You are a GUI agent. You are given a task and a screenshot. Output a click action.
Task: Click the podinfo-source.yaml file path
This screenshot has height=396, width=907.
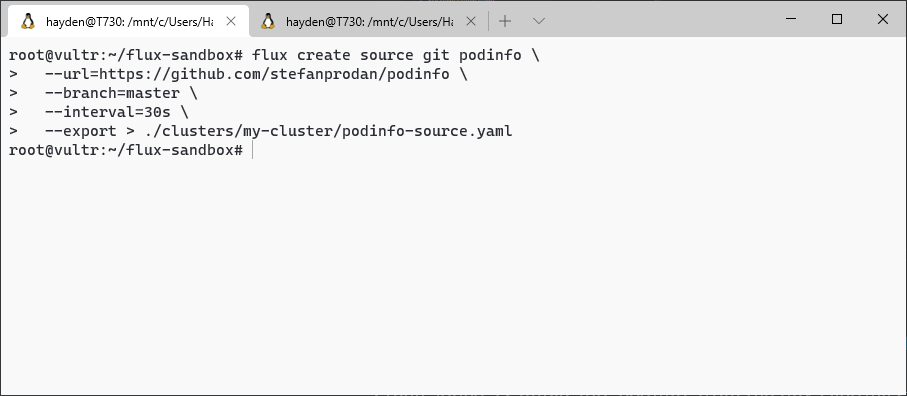pyautogui.click(x=329, y=131)
